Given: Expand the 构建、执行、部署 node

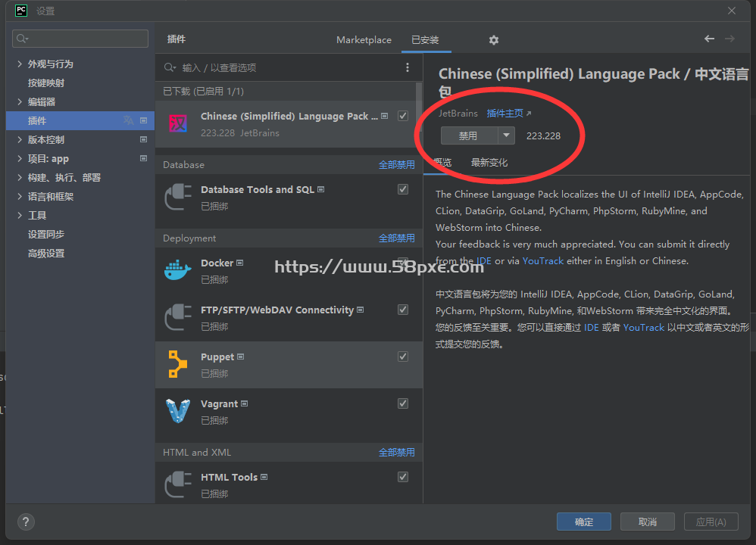Looking at the screenshot, I should (20, 177).
